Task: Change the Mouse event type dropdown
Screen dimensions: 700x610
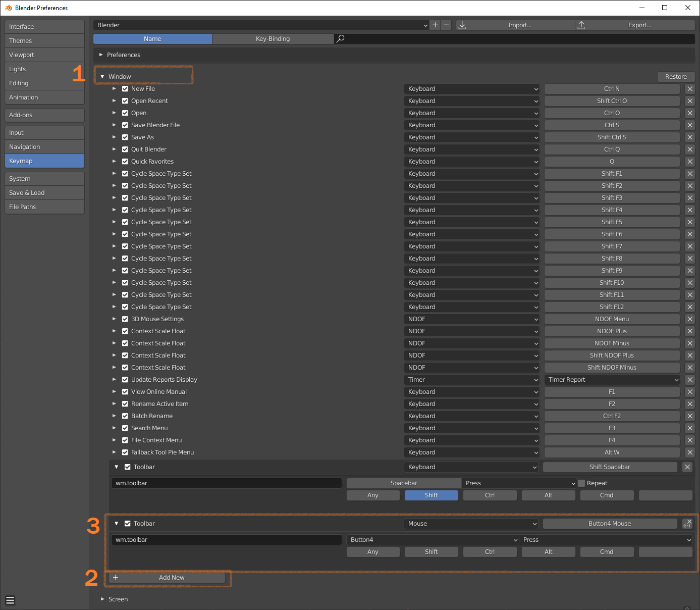Action: [x=471, y=524]
